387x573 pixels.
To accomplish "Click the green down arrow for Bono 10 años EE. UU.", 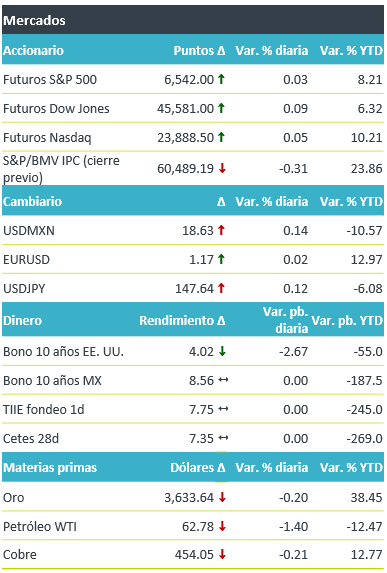I will tap(222, 351).
